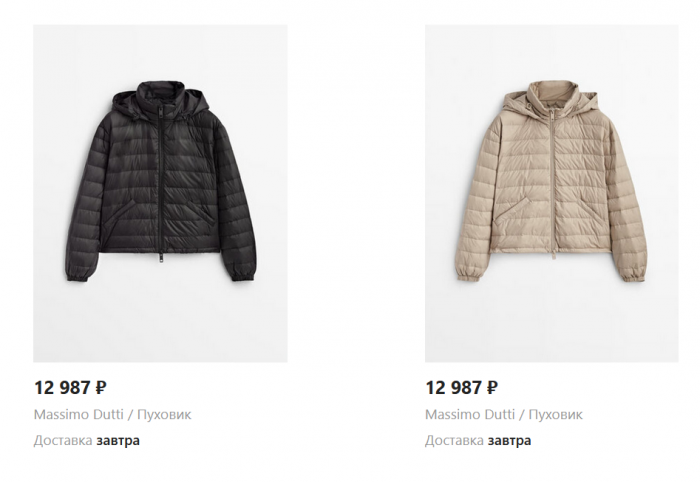This screenshot has height=482, width=700.
Task: Open the black puffer jacket product photo
Action: click(x=160, y=193)
